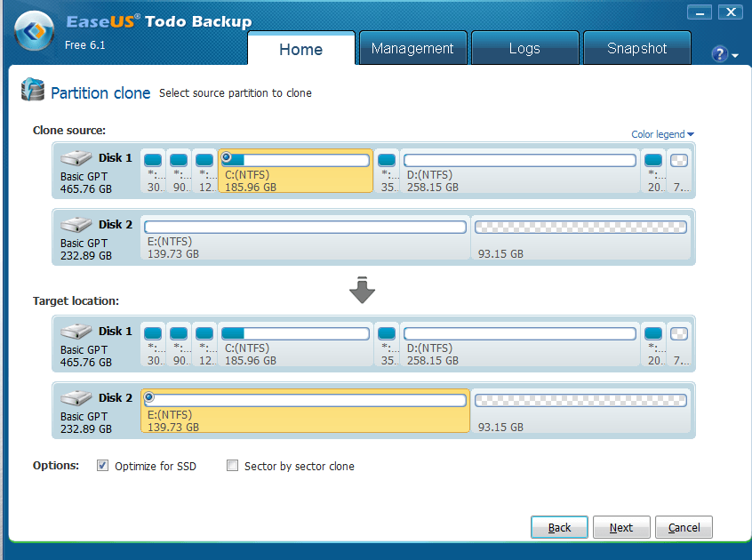This screenshot has height=560, width=752.
Task: Click the Disk 2 drive icon in Clone source
Action: 76,224
